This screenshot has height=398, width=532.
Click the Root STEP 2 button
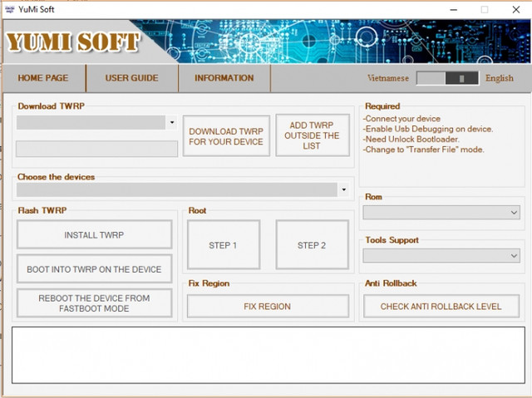pyautogui.click(x=313, y=245)
